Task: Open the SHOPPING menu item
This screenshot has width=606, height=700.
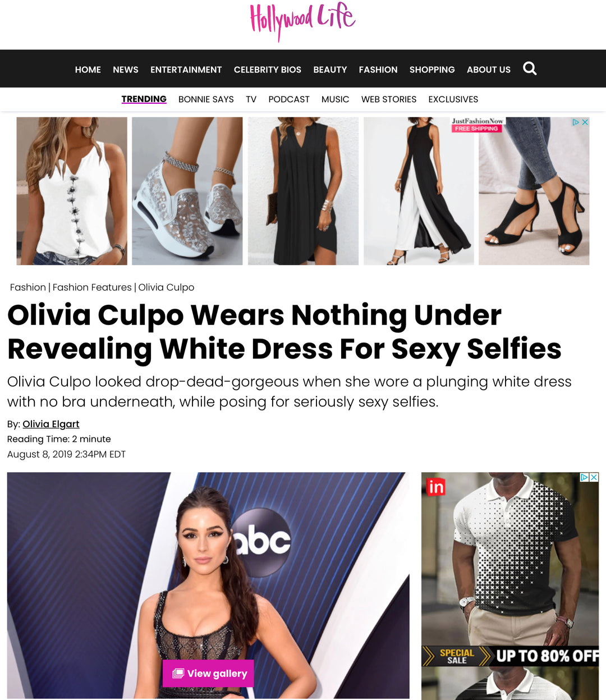Action: point(432,70)
